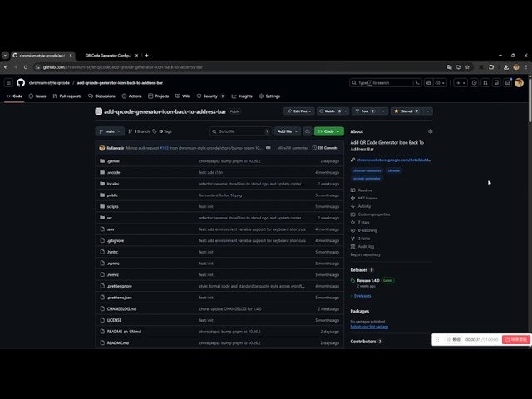Open GitHub command palette icon

coord(417,83)
